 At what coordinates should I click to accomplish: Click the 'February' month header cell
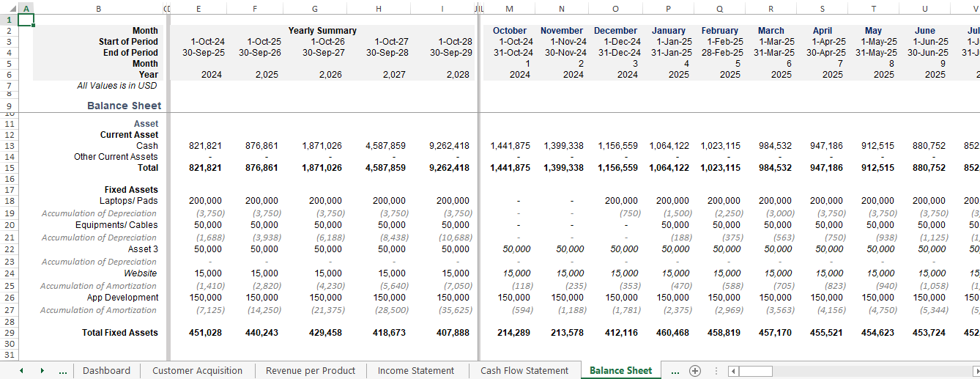point(719,31)
